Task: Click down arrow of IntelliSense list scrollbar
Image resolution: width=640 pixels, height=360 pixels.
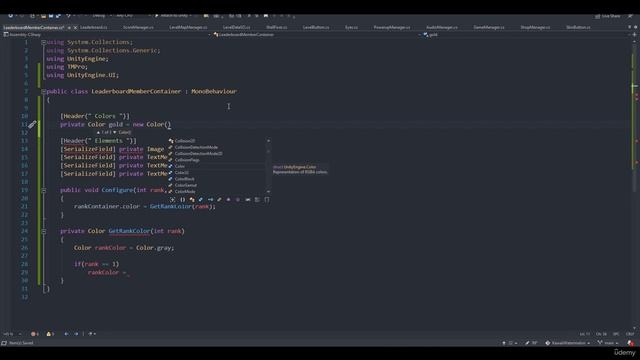Action: click(268, 191)
